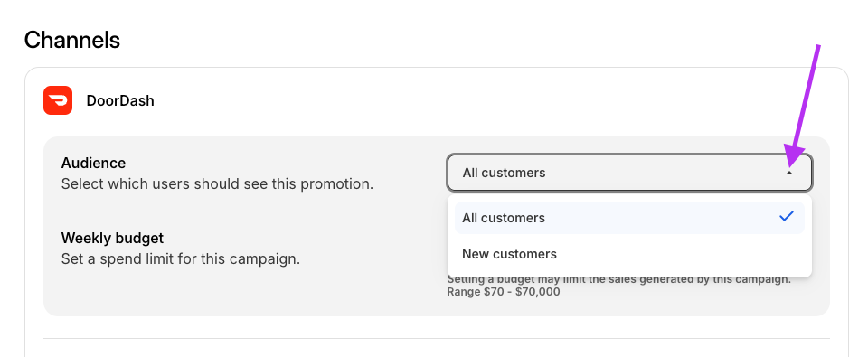Click the Channels section heading
868x357 pixels.
[x=72, y=40]
